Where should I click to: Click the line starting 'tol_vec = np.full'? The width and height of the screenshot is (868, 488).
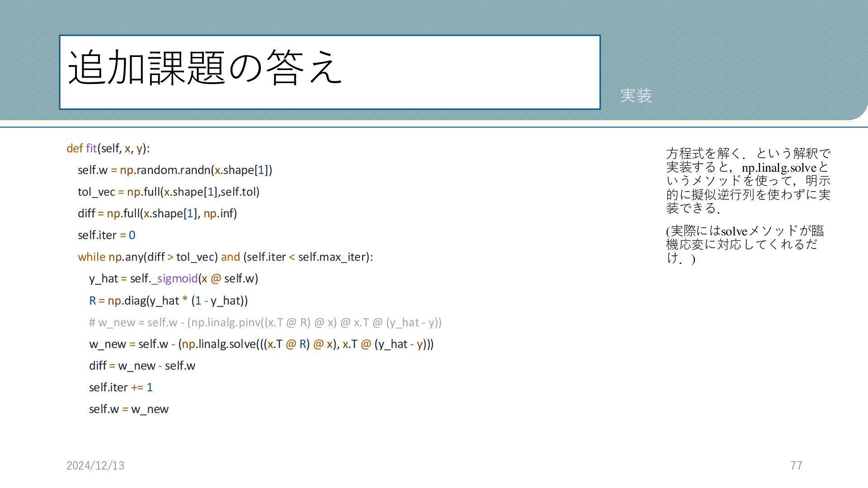pos(169,192)
